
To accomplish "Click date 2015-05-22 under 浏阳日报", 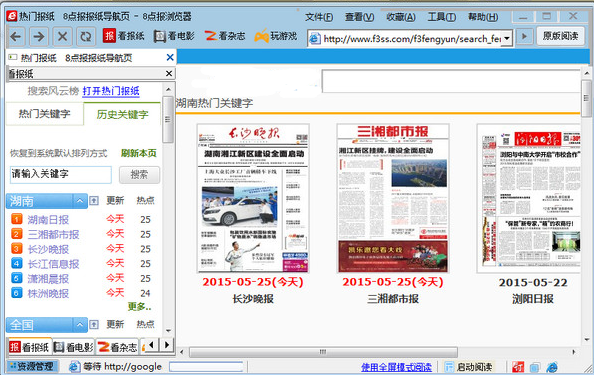I will pos(533,283).
